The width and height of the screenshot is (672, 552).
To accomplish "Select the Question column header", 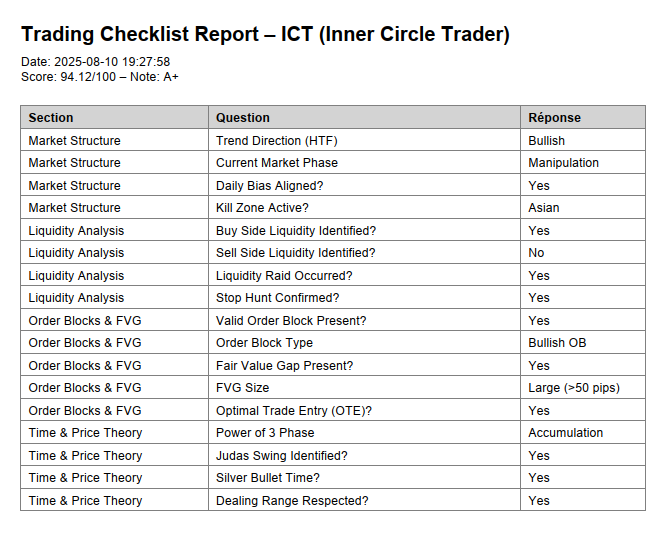I will click(243, 118).
